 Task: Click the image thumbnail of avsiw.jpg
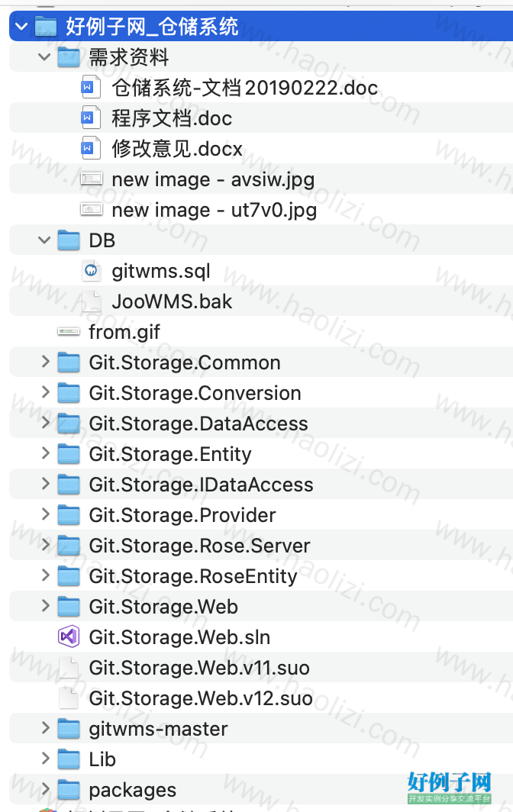point(91,179)
